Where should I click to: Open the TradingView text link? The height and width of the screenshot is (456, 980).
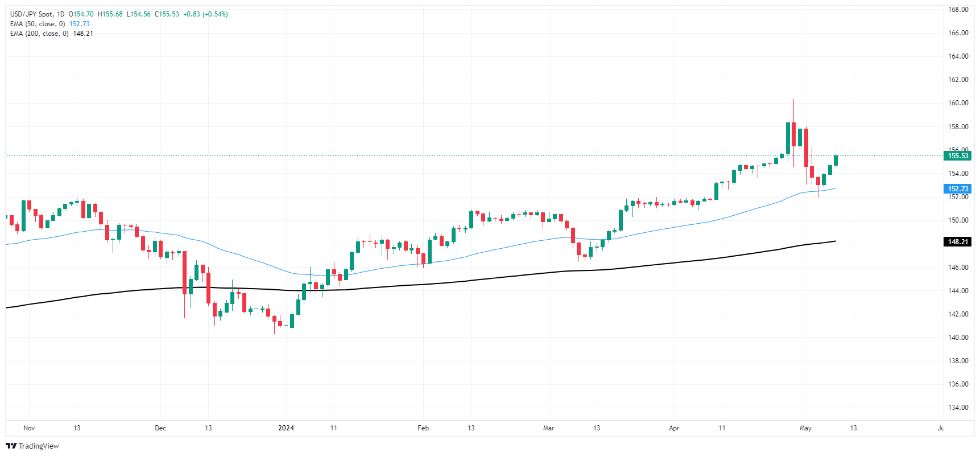point(39,446)
